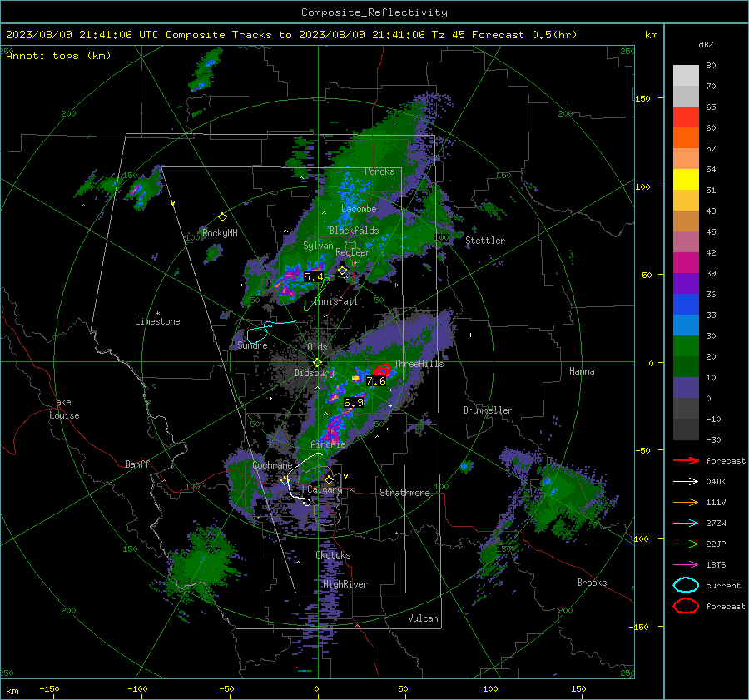
Task: Click the Composite_Reflectivity title
Action: point(374,12)
